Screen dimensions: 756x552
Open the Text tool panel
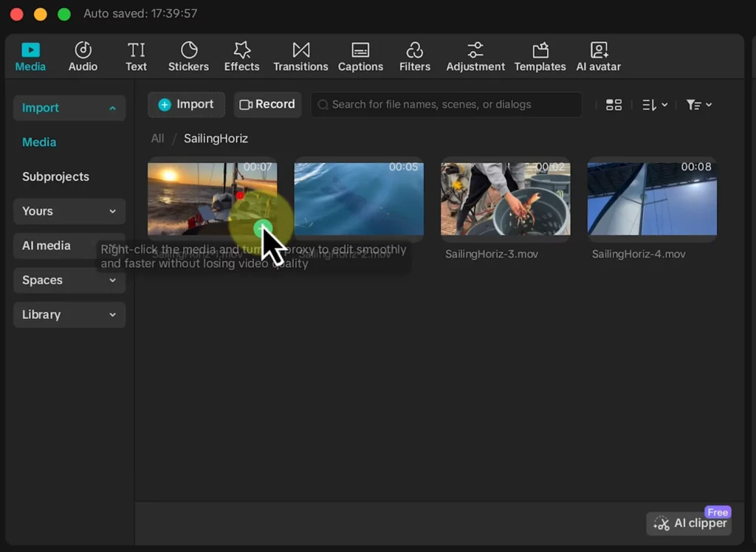coord(136,57)
